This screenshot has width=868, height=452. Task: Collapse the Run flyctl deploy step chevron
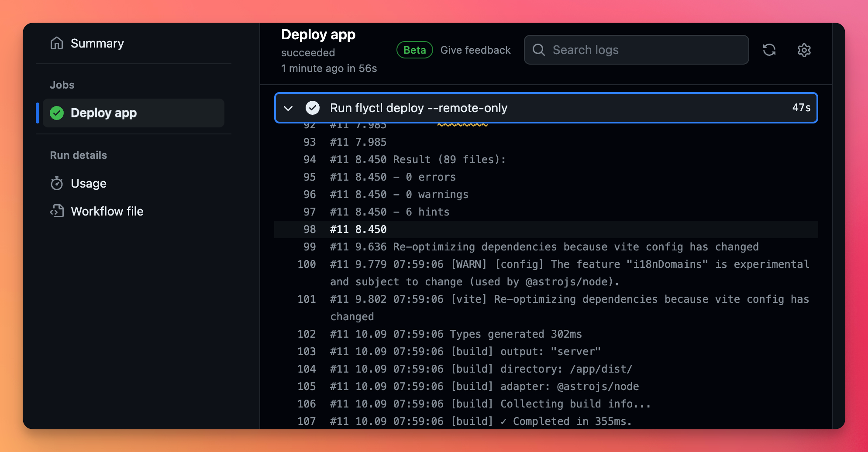[288, 108]
